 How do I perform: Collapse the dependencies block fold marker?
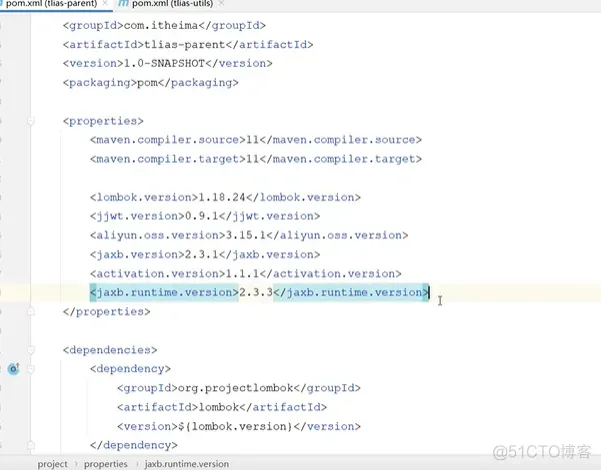pyautogui.click(x=31, y=350)
